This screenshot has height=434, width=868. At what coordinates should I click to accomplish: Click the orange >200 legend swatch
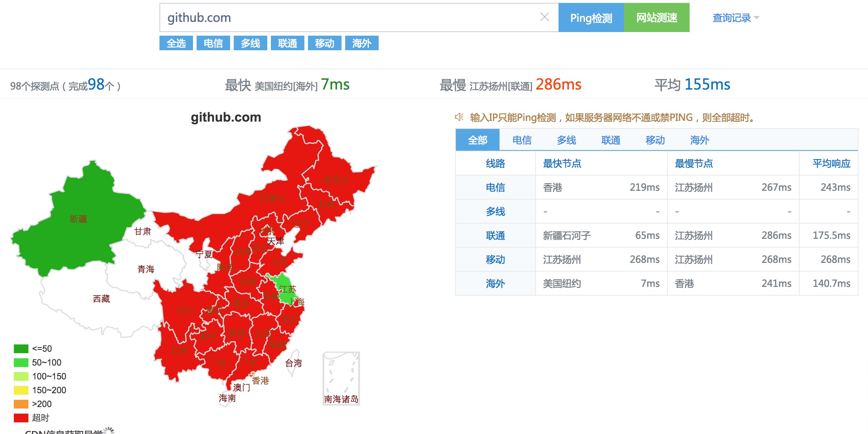[21, 404]
